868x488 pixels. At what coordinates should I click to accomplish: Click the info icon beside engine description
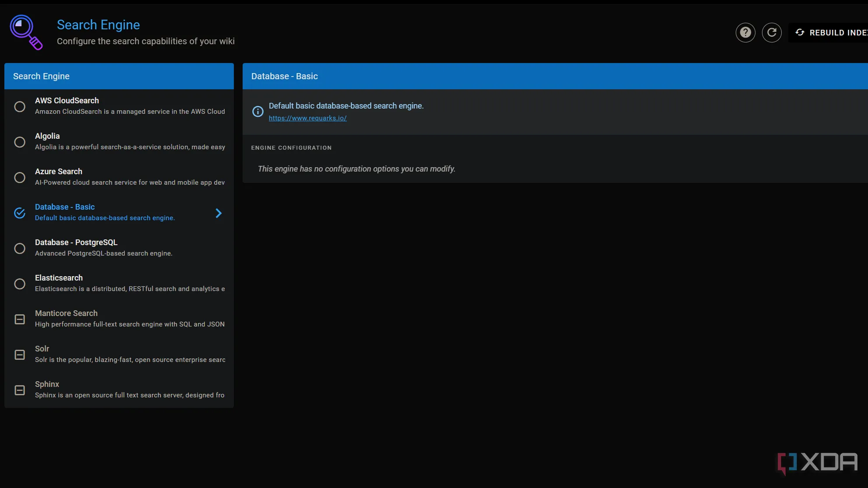[x=258, y=112]
